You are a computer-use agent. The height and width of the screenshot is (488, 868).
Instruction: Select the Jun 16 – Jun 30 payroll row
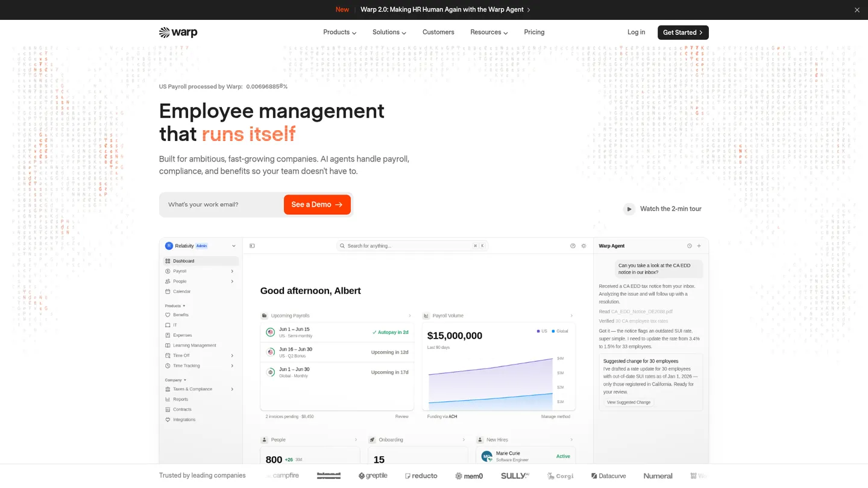pos(337,352)
